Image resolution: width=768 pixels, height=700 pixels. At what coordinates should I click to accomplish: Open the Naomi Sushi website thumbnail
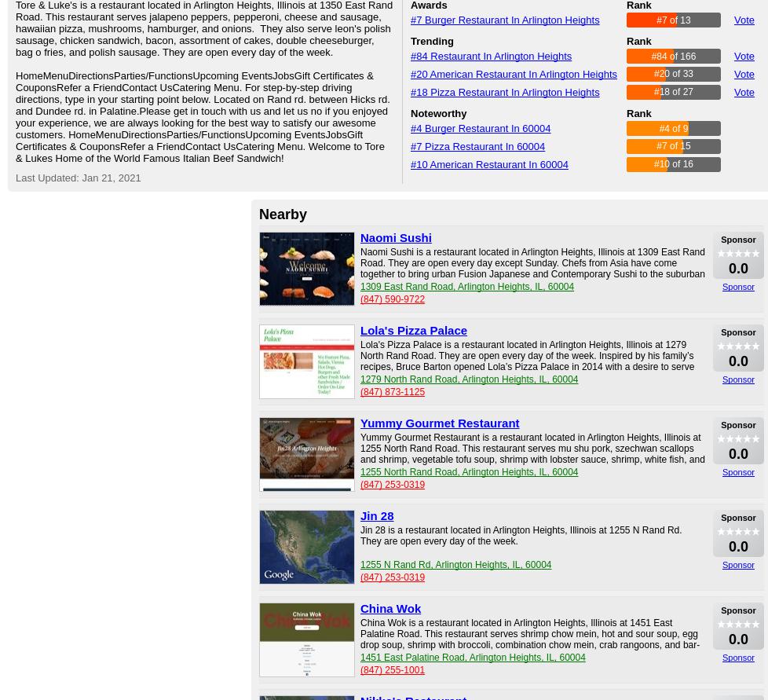click(x=306, y=269)
